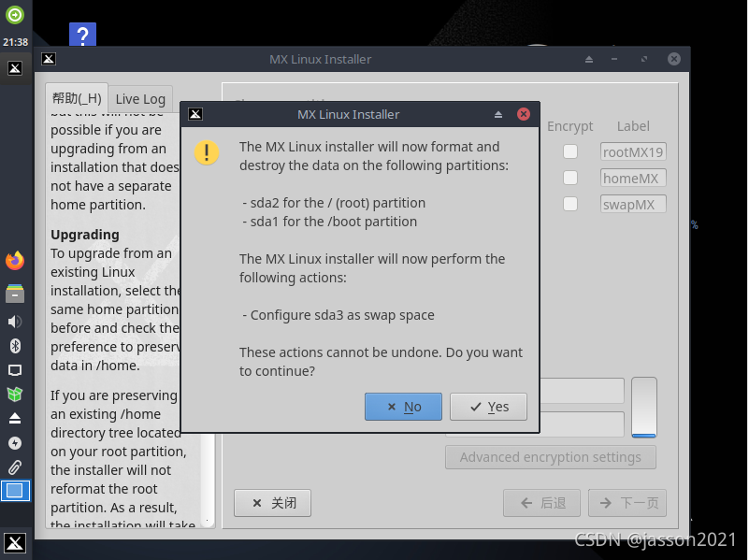Image resolution: width=749 pixels, height=560 pixels.
Task: Close the confirmation dialog with red X
Action: (x=524, y=114)
